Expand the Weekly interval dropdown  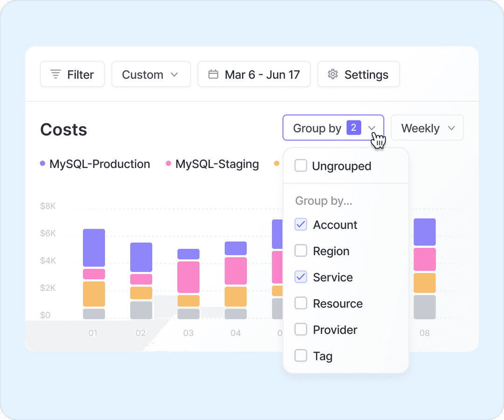[427, 128]
